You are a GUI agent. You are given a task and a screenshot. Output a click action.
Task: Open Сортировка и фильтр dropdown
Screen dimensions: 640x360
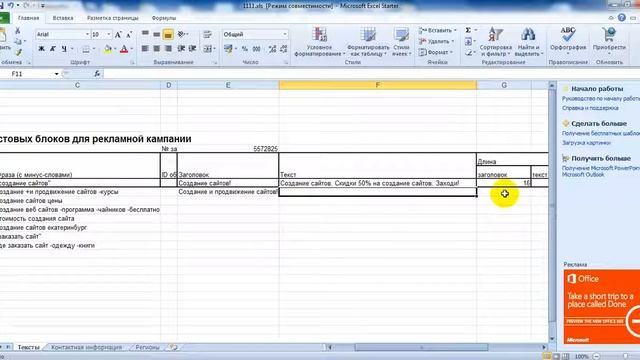[x=496, y=42]
